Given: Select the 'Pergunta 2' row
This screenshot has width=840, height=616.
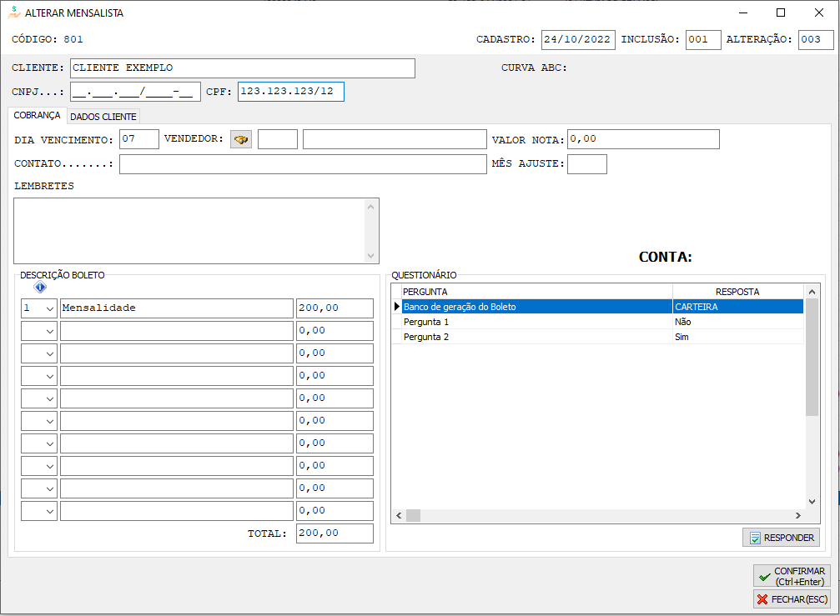Looking at the screenshot, I should [597, 337].
